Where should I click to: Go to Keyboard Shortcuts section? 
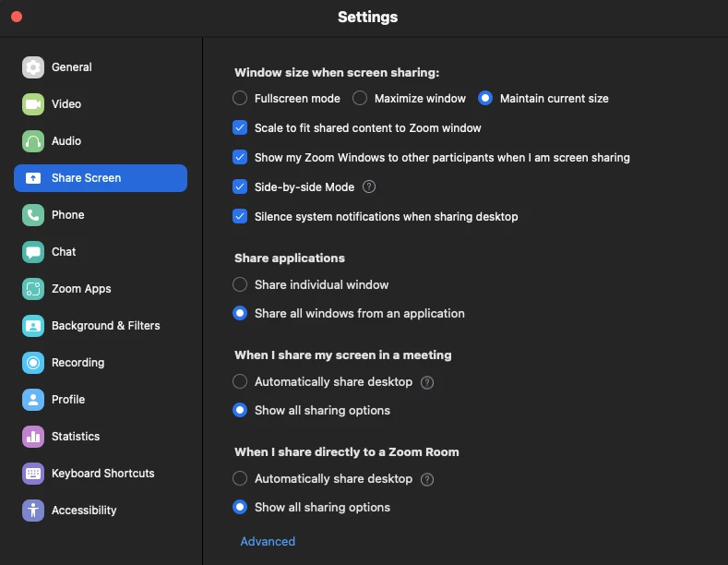[102, 474]
